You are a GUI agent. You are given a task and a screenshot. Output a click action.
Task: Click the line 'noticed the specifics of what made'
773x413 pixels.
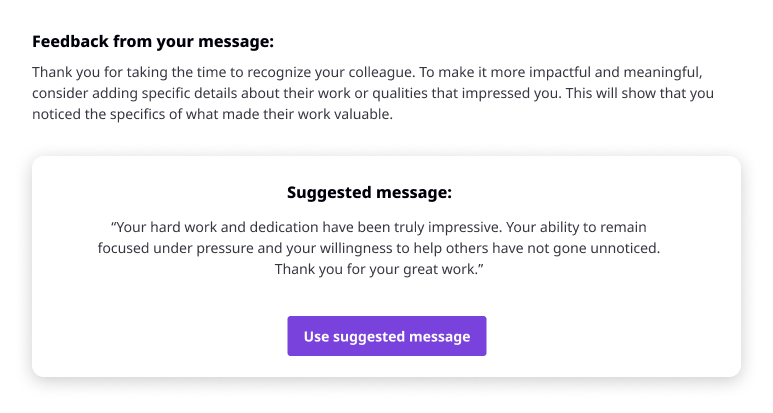coord(212,114)
